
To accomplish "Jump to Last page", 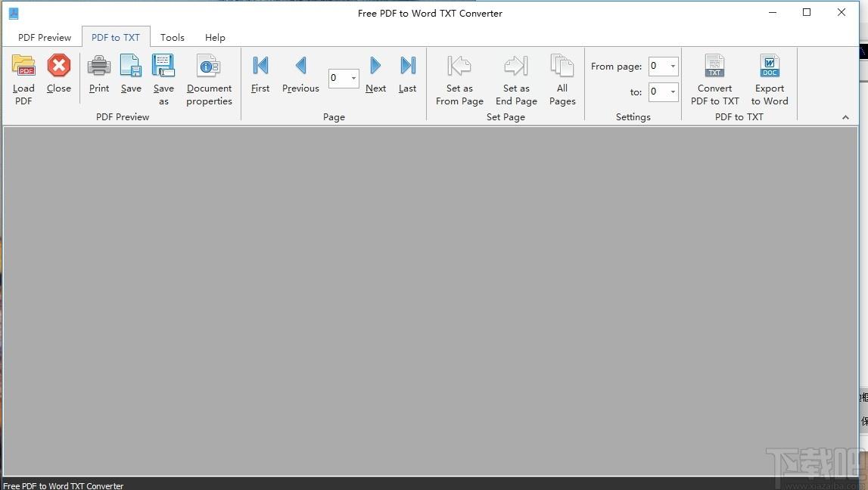I will point(407,73).
